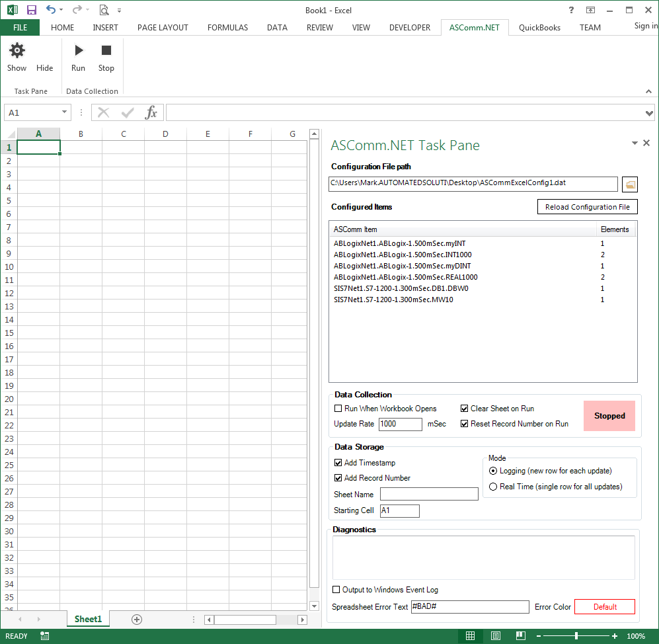The image size is (659, 644).
Task: Select the S7-1200-1.300mSec.MW10 item row
Action: [x=483, y=300]
